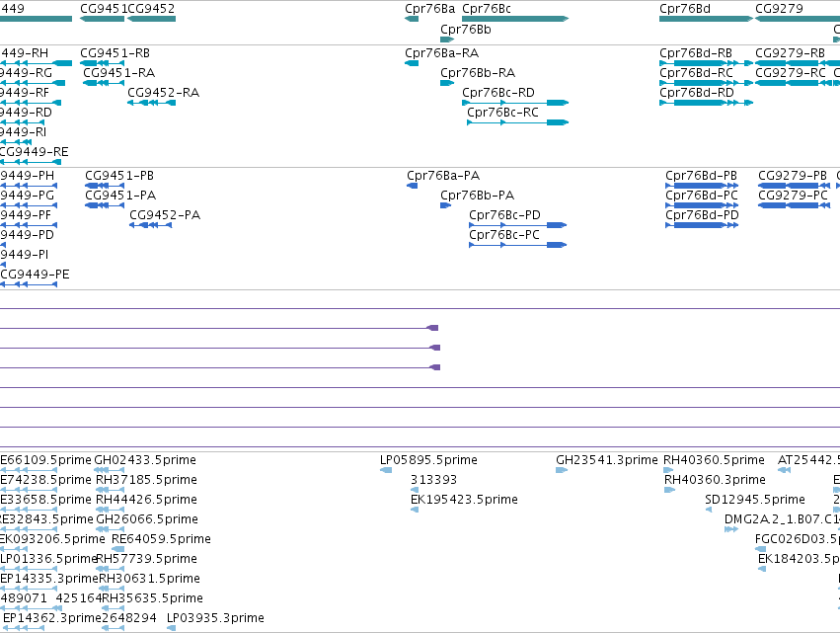The height and width of the screenshot is (633, 840).
Task: Click the Cpr76Ba-PA protein label
Action: coord(443,176)
